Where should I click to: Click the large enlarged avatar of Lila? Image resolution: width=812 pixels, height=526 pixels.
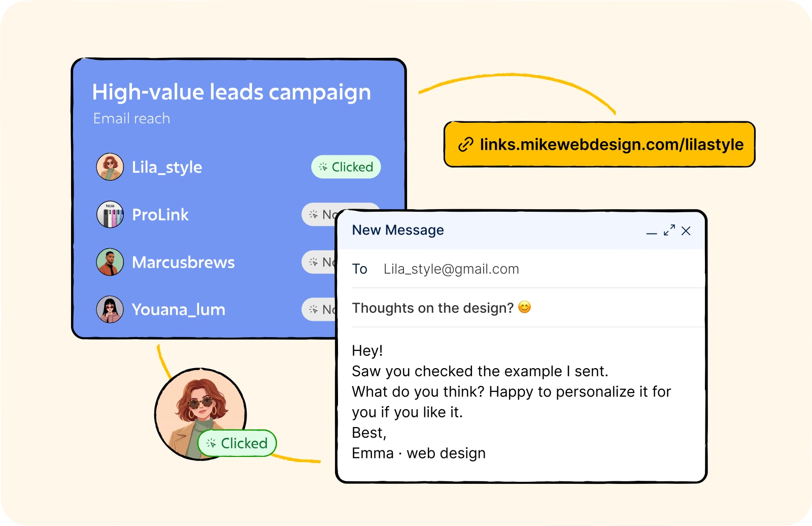[x=200, y=414]
